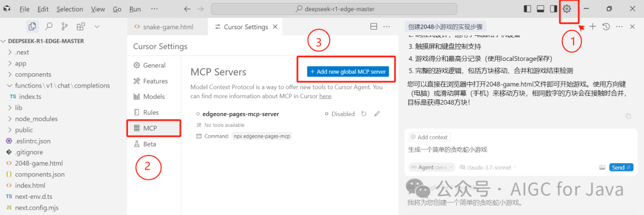644x215 pixels.
Task: Toggle the primary sidebar layout icon
Action: coord(528,8)
